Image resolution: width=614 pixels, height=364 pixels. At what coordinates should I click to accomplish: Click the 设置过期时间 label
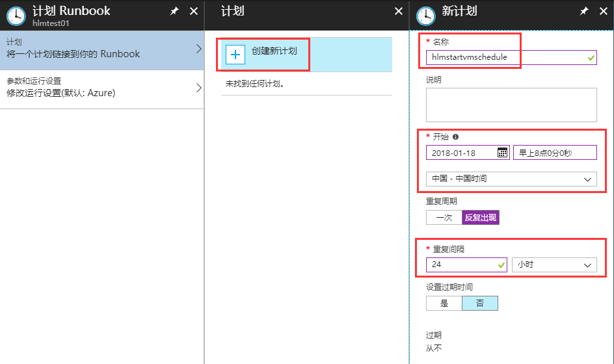tap(449, 287)
